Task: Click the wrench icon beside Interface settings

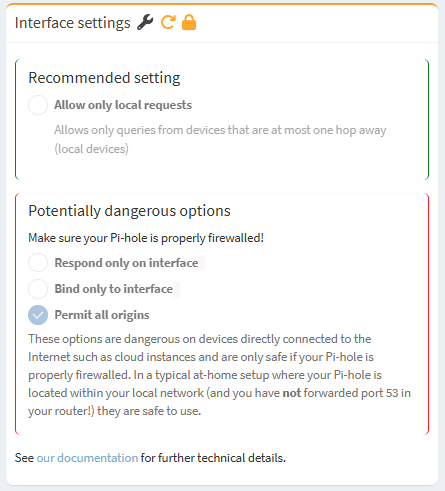Action: pos(145,23)
